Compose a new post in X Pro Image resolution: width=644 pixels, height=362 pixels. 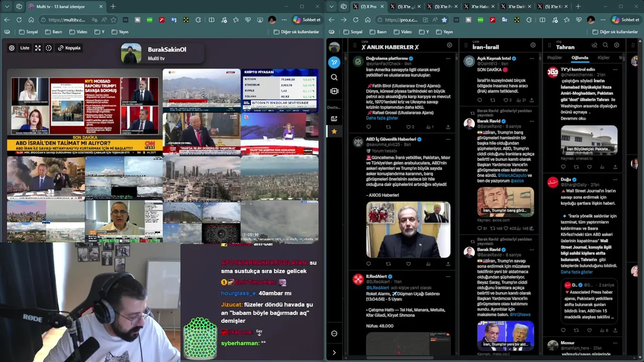click(334, 62)
